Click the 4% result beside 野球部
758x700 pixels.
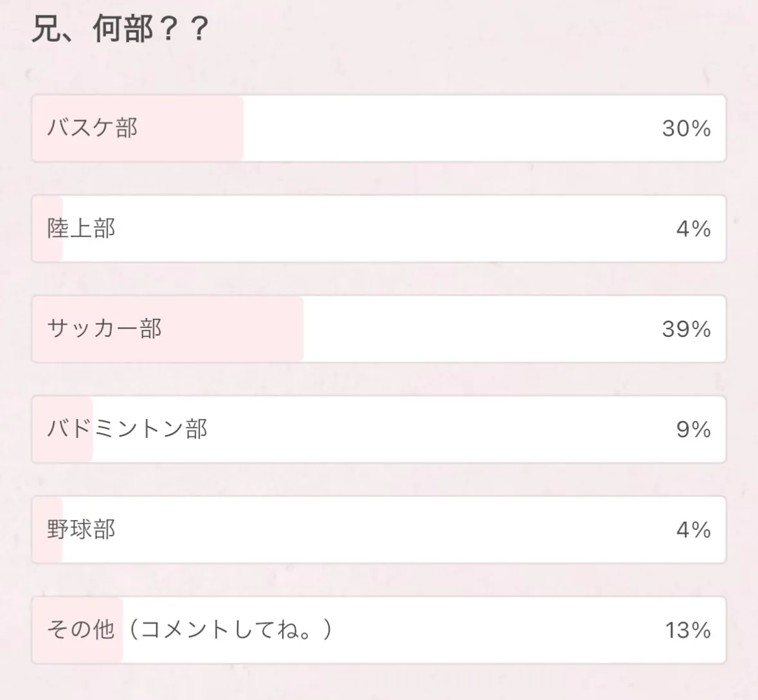click(693, 530)
